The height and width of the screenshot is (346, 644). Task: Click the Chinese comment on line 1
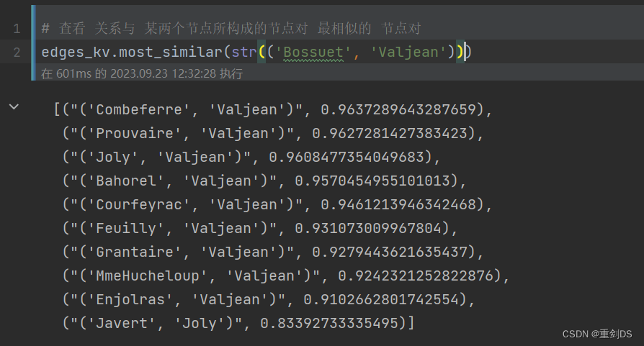coord(231,29)
